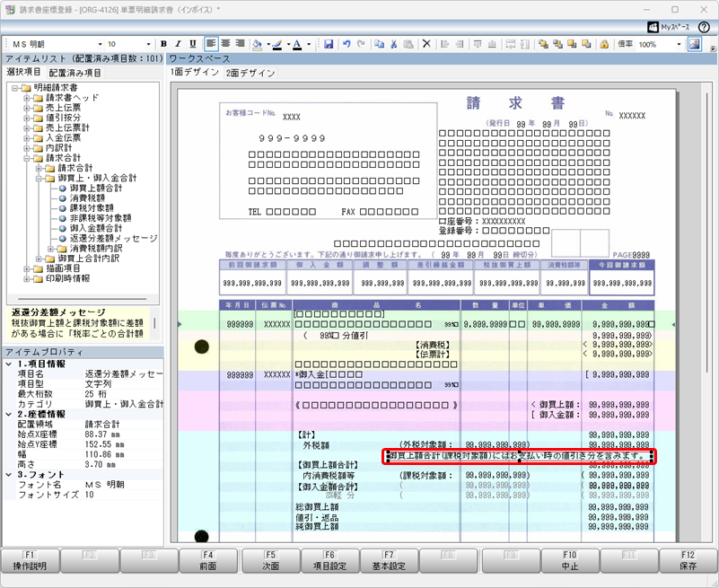The width and height of the screenshot is (719, 588).
Task: Open the line color dropdown arrow
Action: click(288, 45)
